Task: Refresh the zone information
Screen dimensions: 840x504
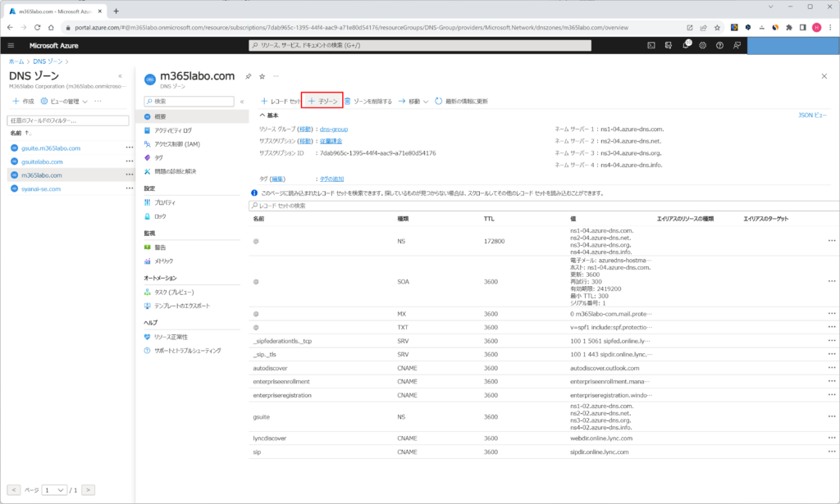Action: 461,101
